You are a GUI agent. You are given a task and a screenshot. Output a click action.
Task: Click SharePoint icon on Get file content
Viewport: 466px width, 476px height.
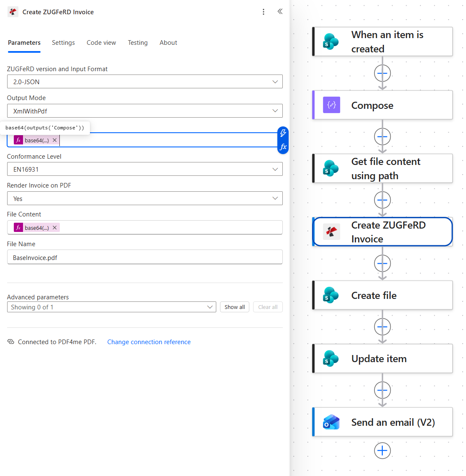(x=331, y=168)
